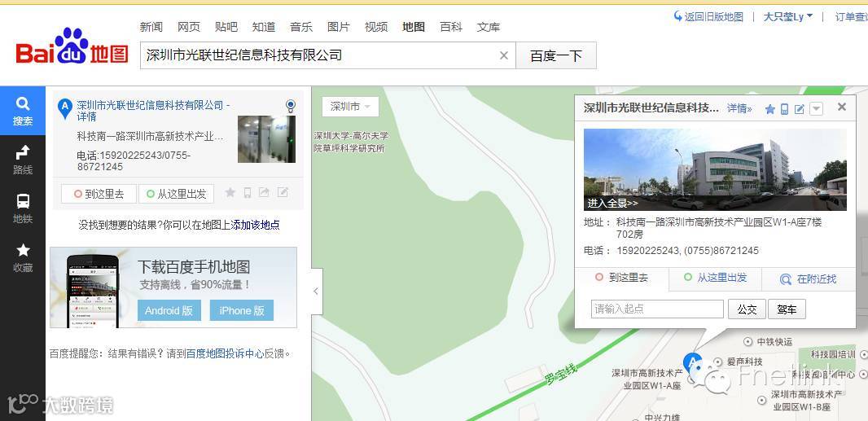Image resolution: width=868 pixels, height=421 pixels.
Task: Click 从这里出发 button in left panel
Action: 176,193
